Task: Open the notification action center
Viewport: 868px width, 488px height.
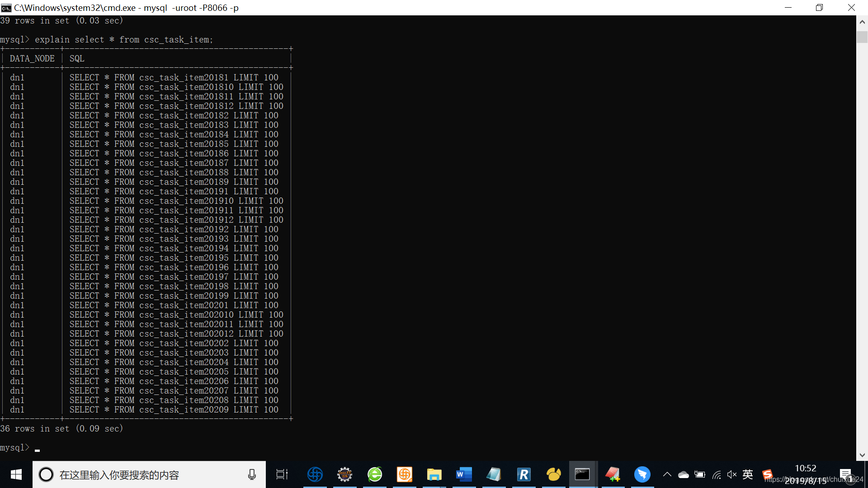Action: pyautogui.click(x=845, y=474)
